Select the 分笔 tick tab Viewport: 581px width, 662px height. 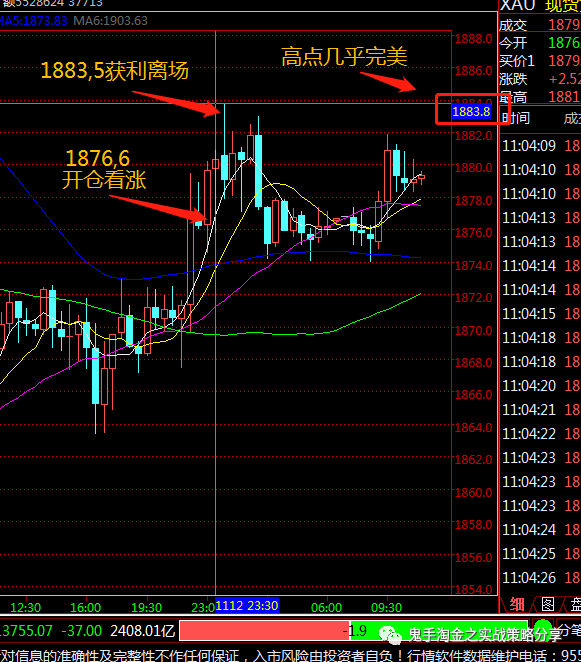(x=569, y=630)
